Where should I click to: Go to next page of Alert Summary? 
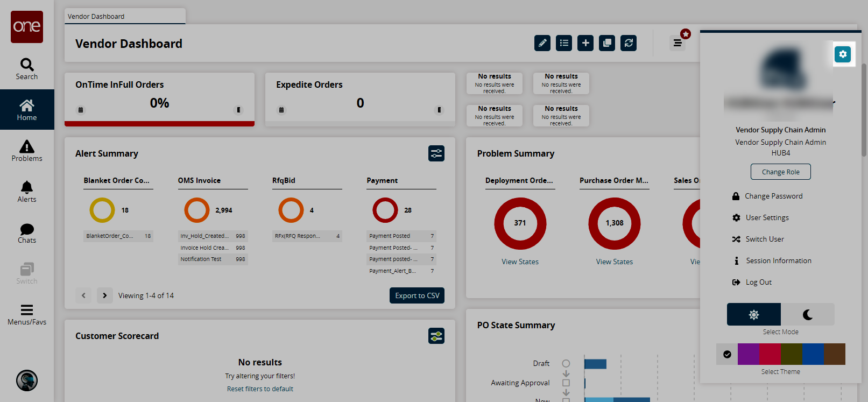click(105, 295)
